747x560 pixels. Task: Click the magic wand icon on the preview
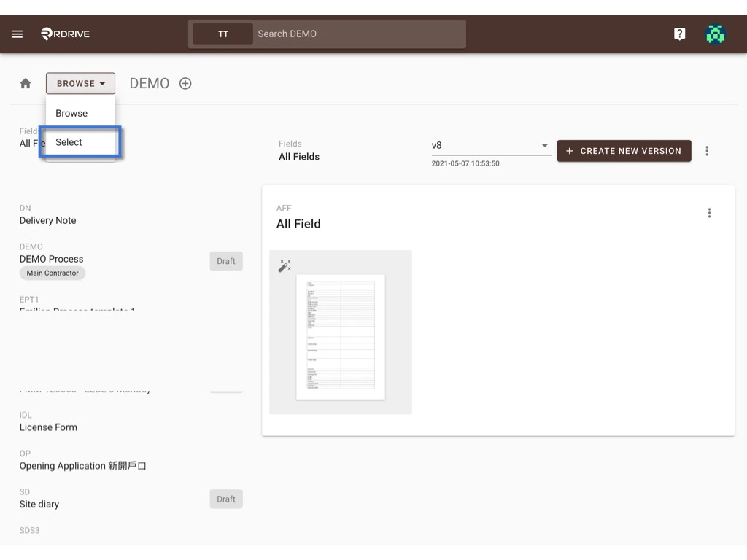(x=284, y=265)
